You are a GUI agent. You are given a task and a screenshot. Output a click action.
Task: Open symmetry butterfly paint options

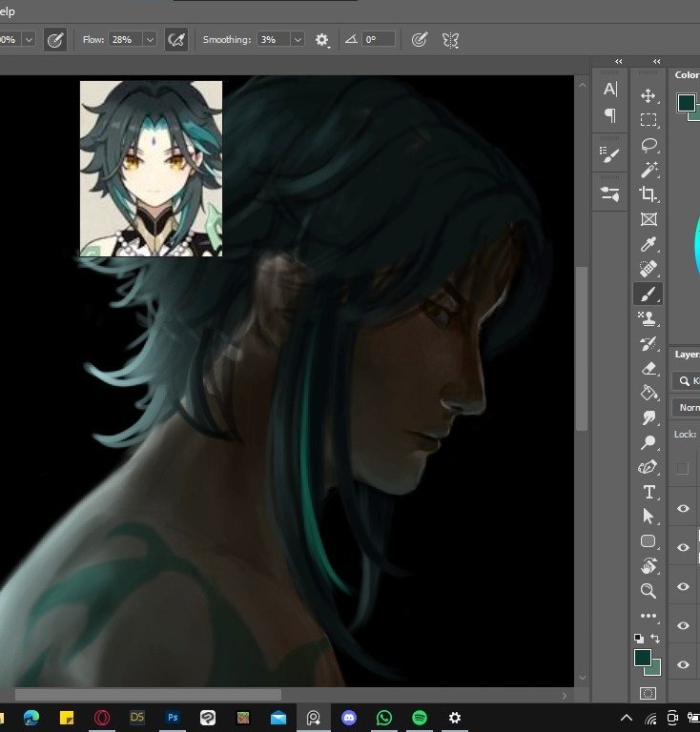click(x=451, y=40)
